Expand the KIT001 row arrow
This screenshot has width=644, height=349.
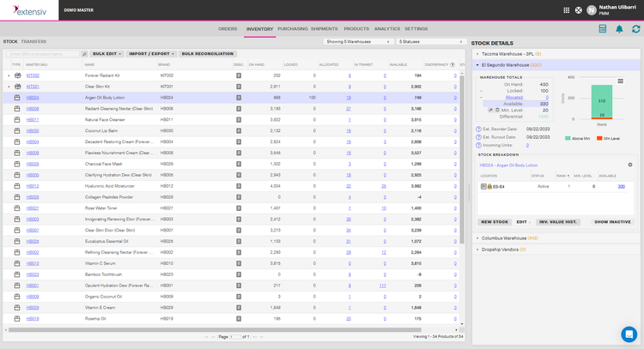9,87
